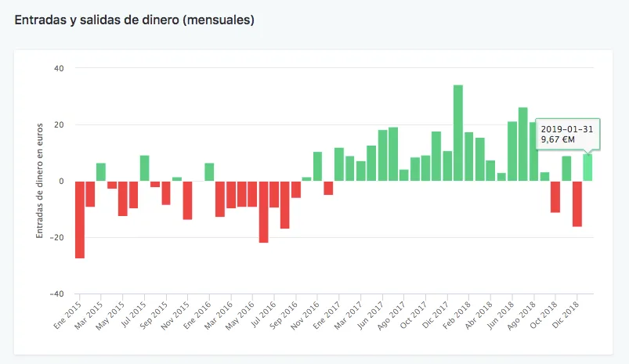Select the tallest green bar in the chart
Viewport: 629px width, 364px height.
458,133
